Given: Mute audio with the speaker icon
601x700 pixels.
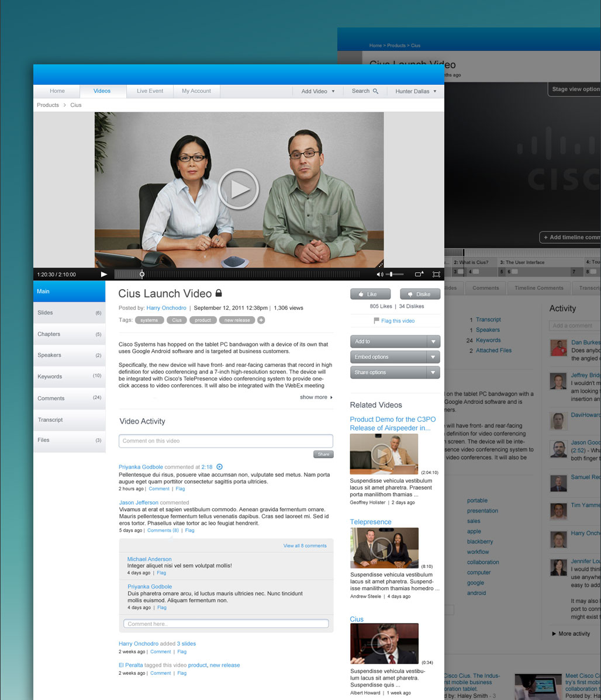Looking at the screenshot, I should (x=379, y=274).
